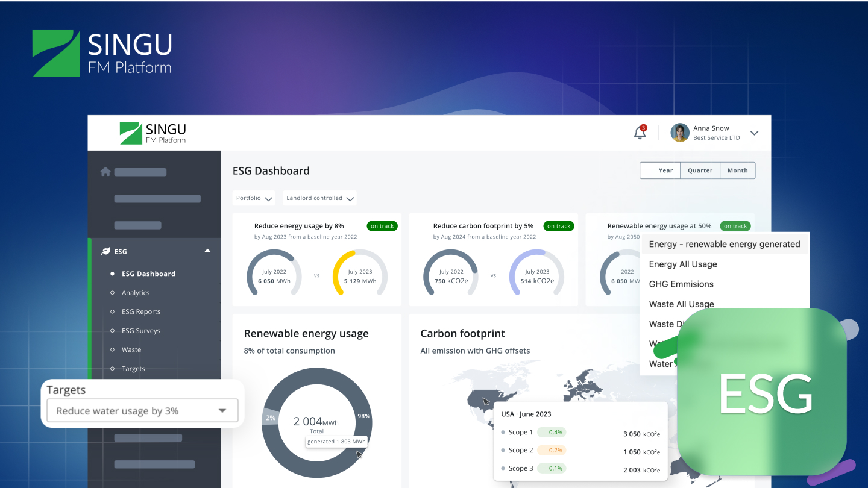Open the Landlord controlled dropdown
Viewport: 868px width, 488px height.
[x=319, y=198]
